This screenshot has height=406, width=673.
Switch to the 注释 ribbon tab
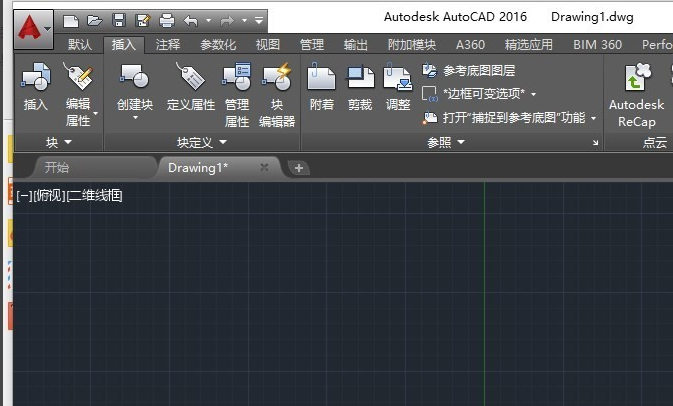(168, 45)
